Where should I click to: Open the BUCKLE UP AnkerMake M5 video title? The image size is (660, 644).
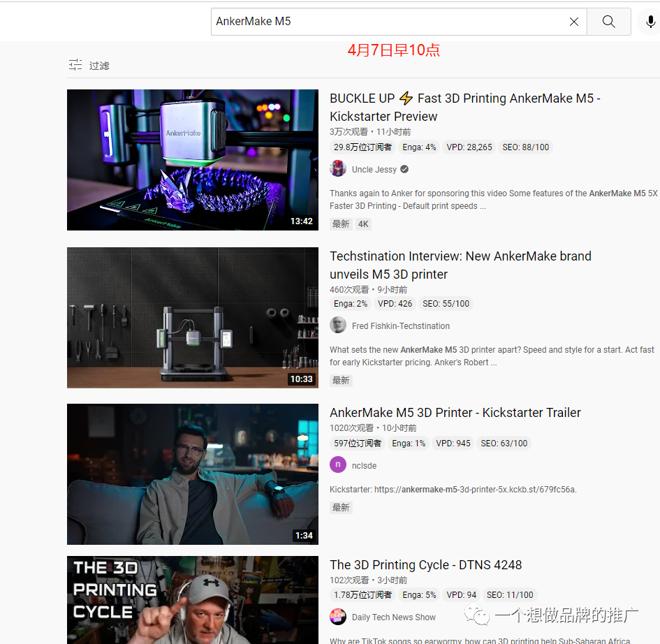coord(465,107)
